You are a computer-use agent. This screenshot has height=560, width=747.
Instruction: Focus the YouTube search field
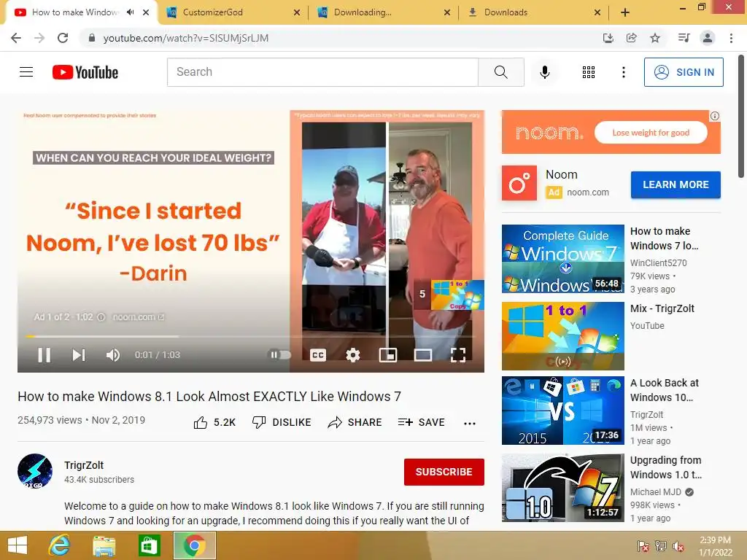click(322, 72)
